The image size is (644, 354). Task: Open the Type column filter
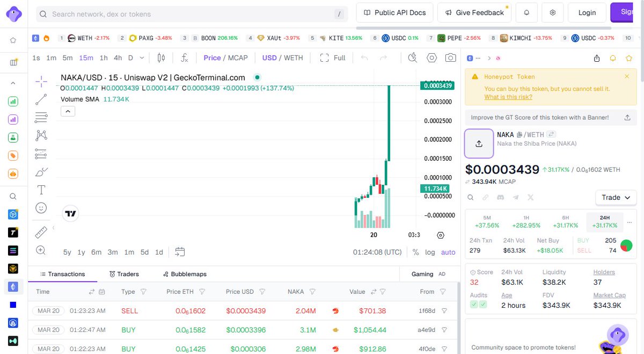coord(143,292)
